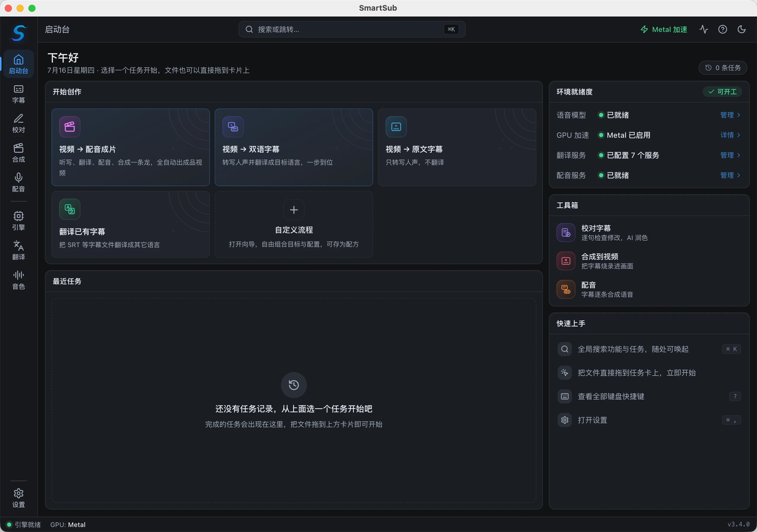Screen dimensions: 757x532
Task: Click the teal video transcribe icon on card
Action: pos(396,126)
